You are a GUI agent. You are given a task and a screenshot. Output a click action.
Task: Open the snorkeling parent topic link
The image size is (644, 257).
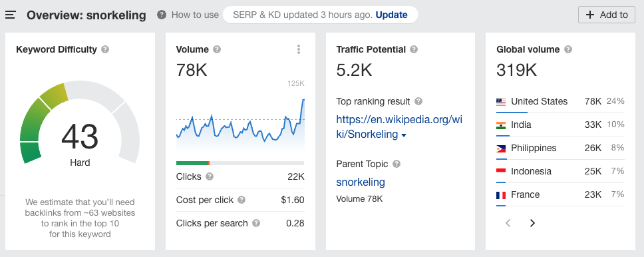point(361,182)
